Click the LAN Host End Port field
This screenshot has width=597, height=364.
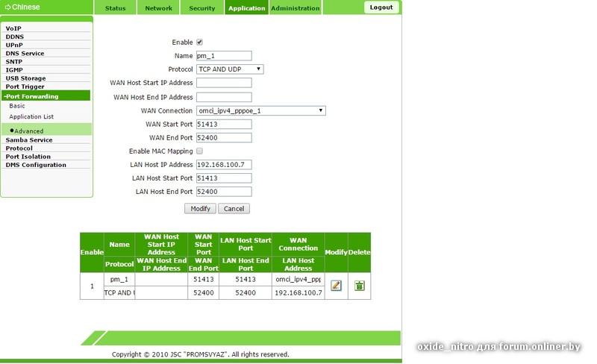coord(224,192)
